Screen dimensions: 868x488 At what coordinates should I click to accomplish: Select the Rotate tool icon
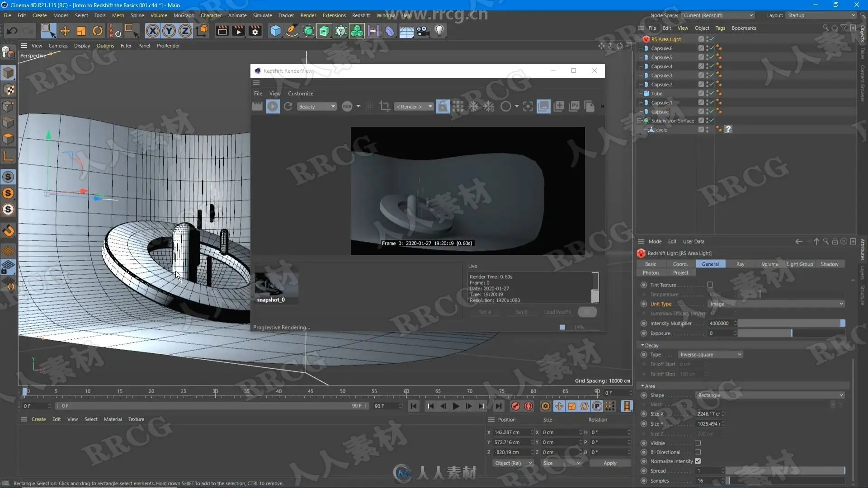[97, 31]
